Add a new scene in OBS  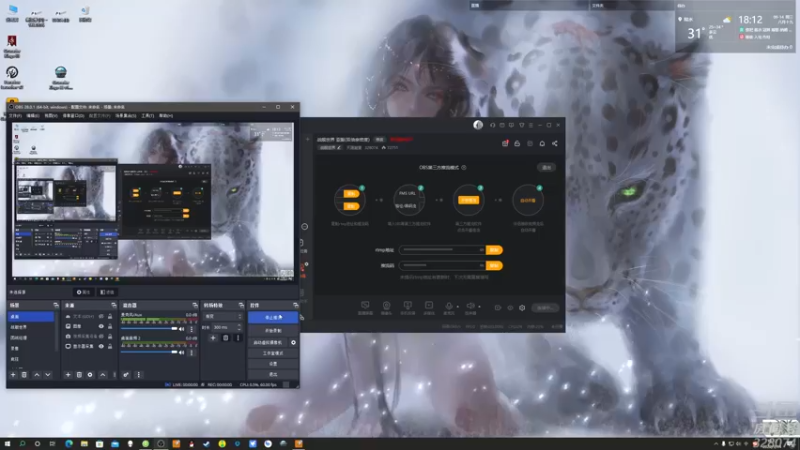click(13, 374)
